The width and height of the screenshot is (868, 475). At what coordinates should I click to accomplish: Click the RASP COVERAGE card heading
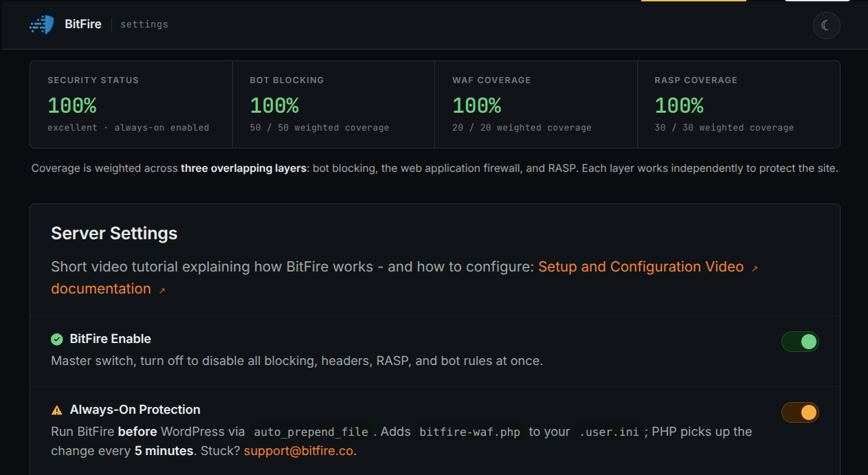pos(695,80)
